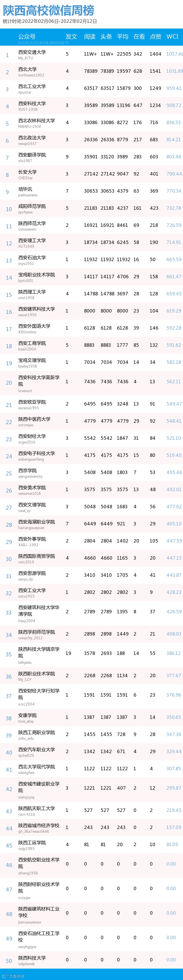Select 培华讯 account name
The height and width of the screenshot is (980, 183).
pos(25,189)
